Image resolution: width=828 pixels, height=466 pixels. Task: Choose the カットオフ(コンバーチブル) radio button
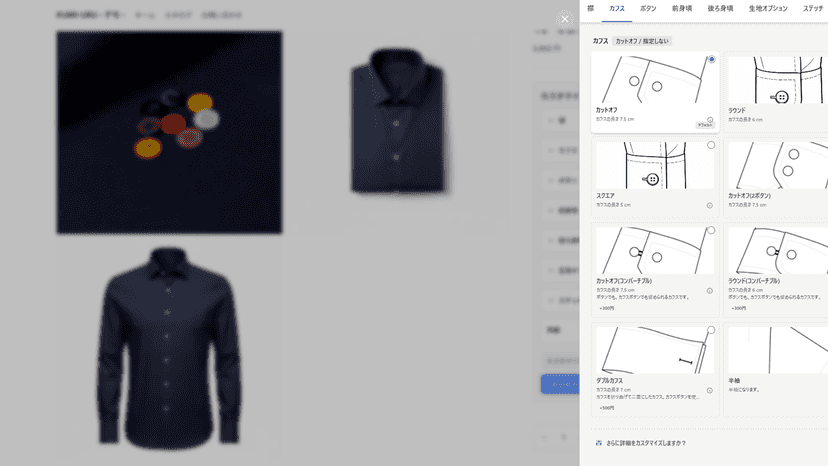(711, 230)
